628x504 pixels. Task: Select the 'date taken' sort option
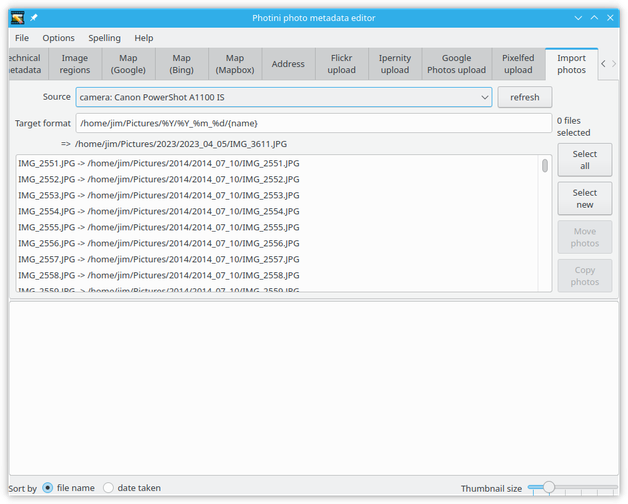[132, 488]
